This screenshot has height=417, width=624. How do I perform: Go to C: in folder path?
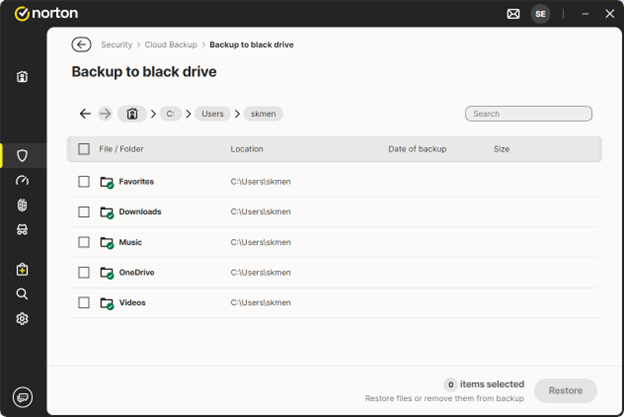click(172, 114)
